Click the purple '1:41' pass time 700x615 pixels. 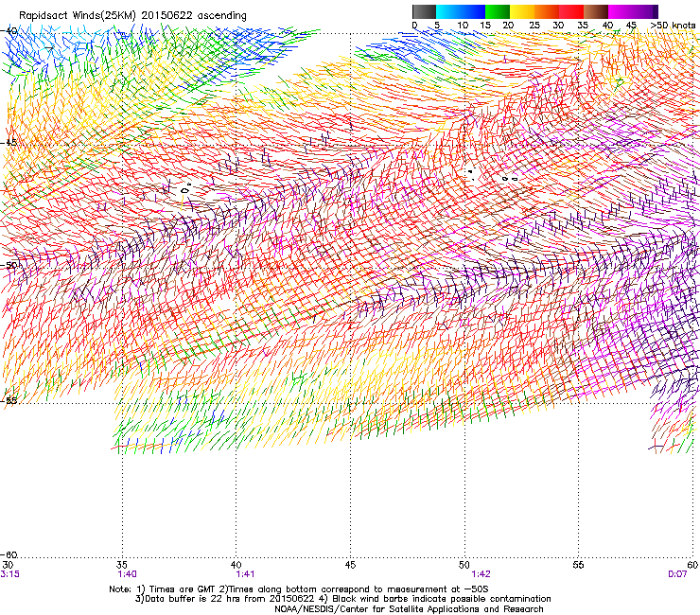pos(246,574)
